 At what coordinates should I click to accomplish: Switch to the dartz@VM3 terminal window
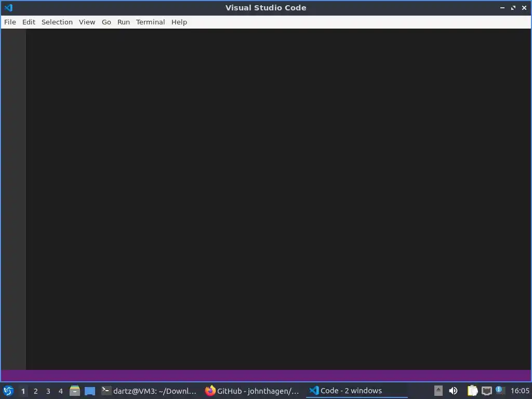149,391
